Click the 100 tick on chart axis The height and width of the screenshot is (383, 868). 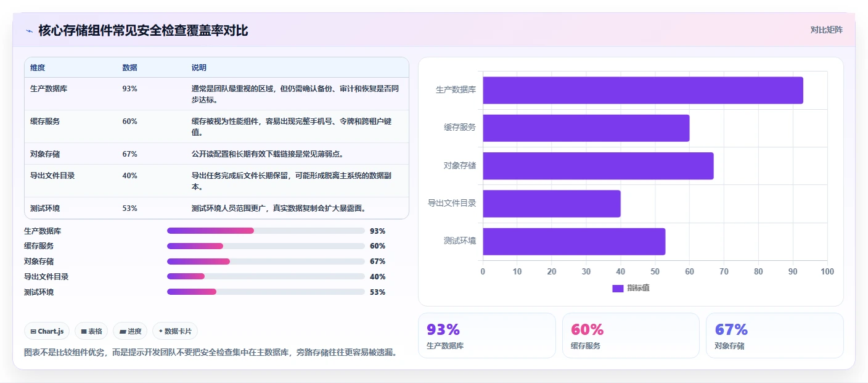tap(827, 271)
